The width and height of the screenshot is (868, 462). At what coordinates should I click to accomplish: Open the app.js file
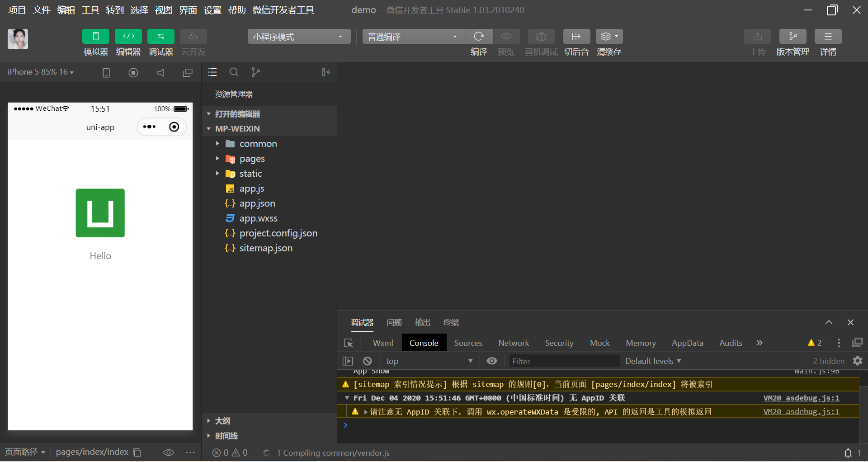click(269, 189)
